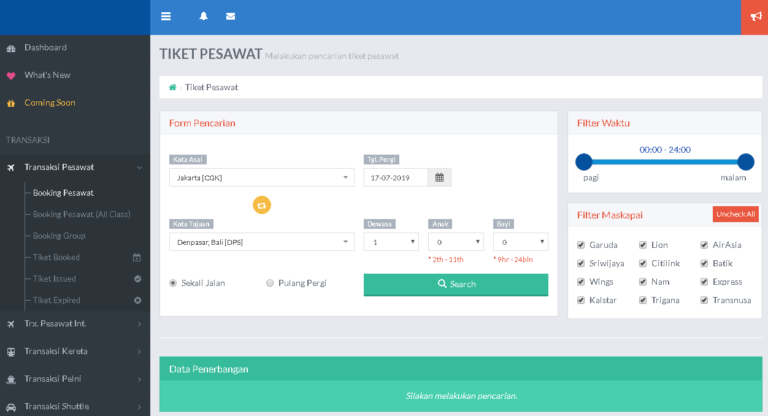Click the home icon in breadcrumb
Viewport: 768px width, 416px height.
point(172,87)
